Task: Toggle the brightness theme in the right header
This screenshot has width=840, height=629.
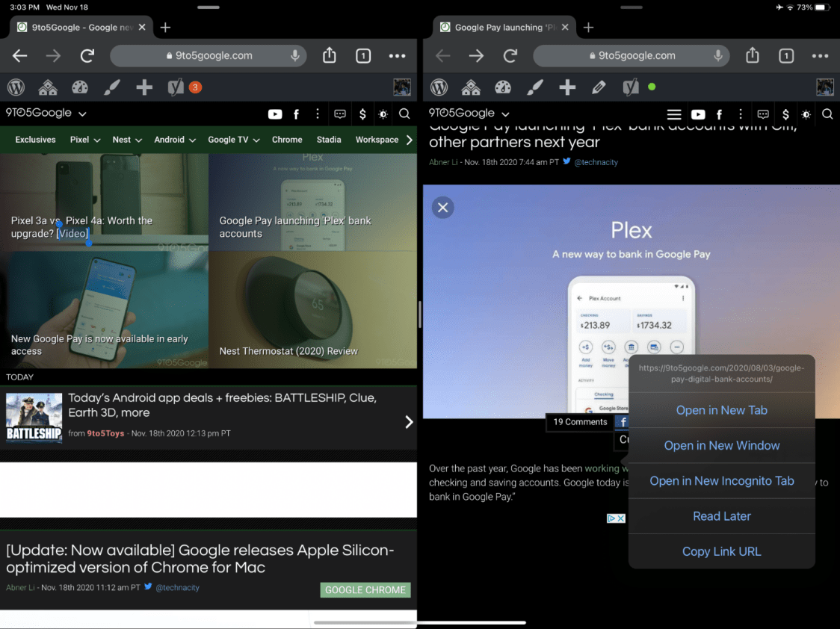Action: [806, 114]
